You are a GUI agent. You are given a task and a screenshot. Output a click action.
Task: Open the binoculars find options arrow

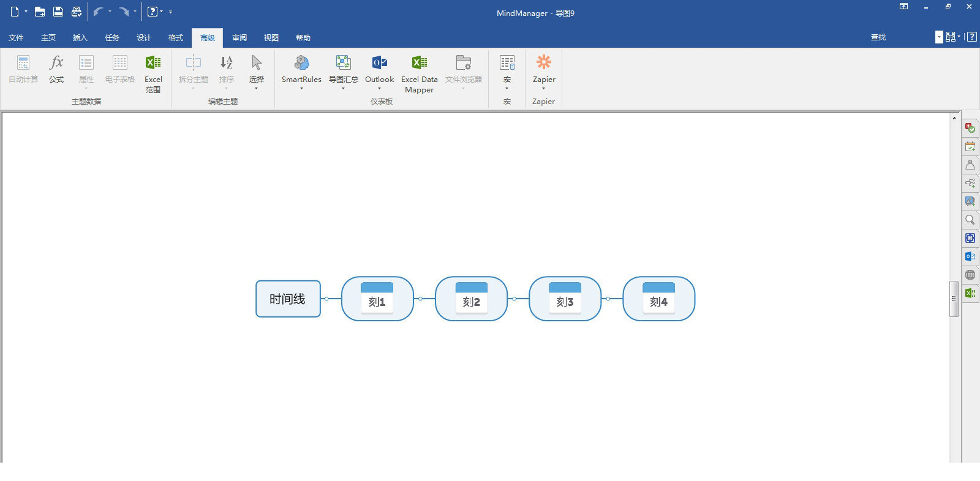(959, 37)
